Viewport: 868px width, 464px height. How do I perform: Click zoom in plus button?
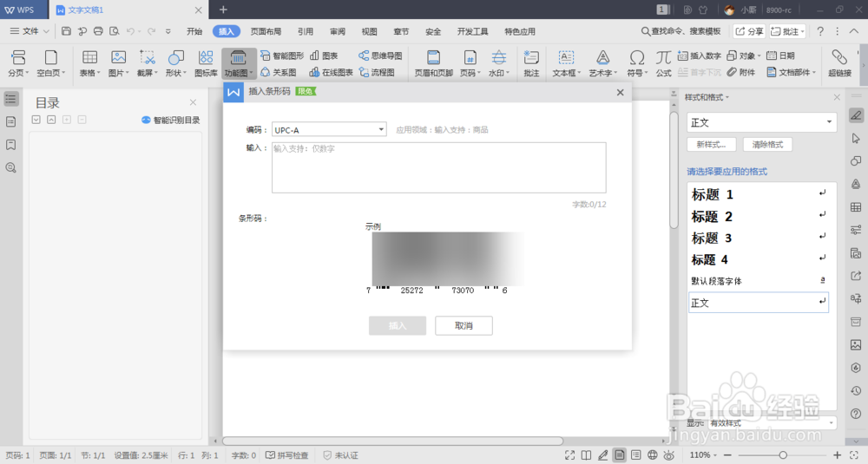click(x=837, y=454)
